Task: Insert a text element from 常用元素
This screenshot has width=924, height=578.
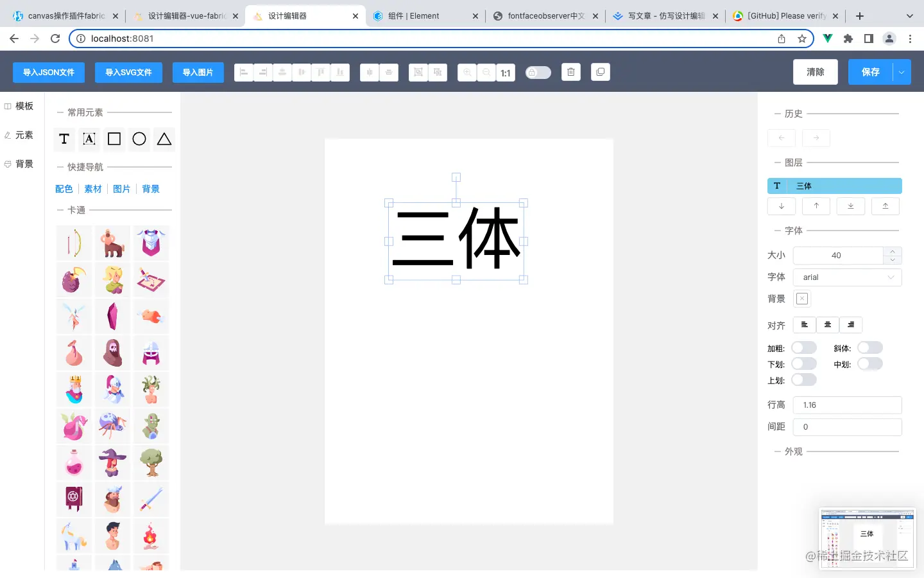Action: (64, 139)
